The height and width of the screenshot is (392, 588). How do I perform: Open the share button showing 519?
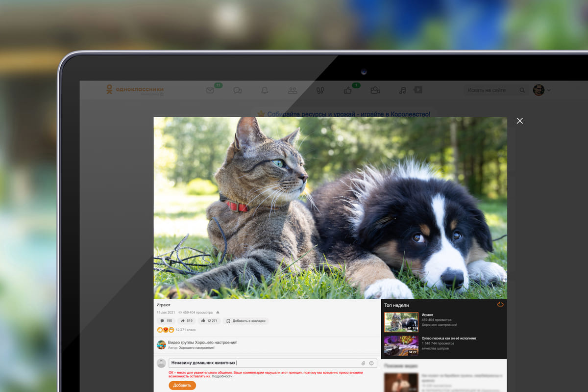pyautogui.click(x=187, y=321)
